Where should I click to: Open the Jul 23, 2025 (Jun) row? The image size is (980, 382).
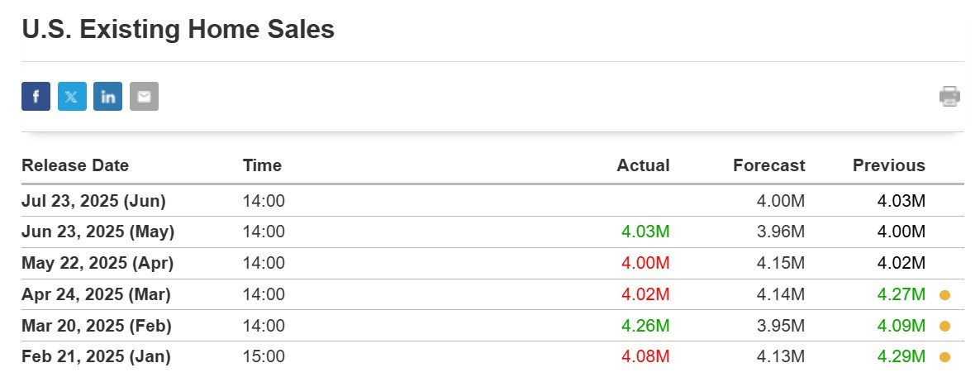pos(492,201)
